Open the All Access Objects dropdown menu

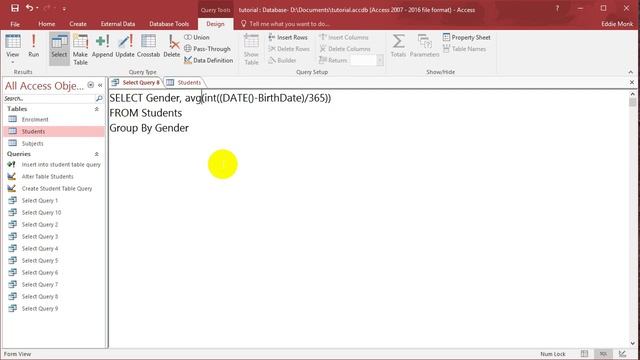(91, 85)
